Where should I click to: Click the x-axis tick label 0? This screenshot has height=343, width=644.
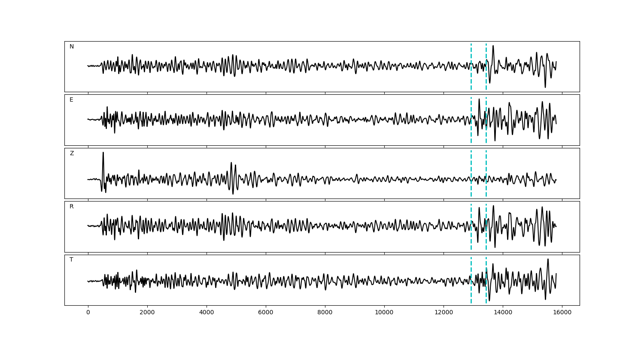point(88,313)
